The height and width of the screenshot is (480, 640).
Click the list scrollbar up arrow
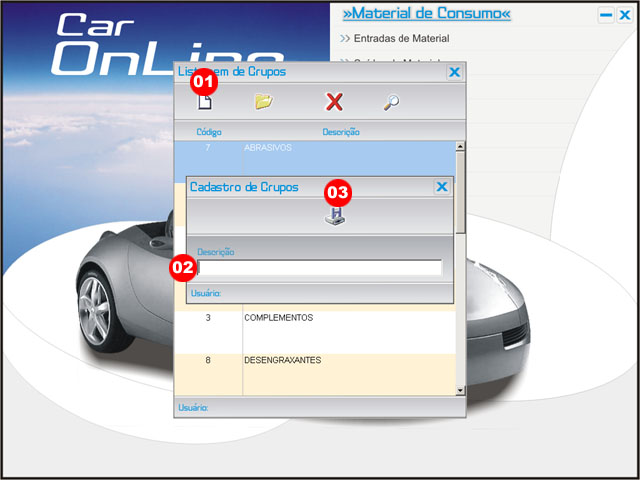460,146
